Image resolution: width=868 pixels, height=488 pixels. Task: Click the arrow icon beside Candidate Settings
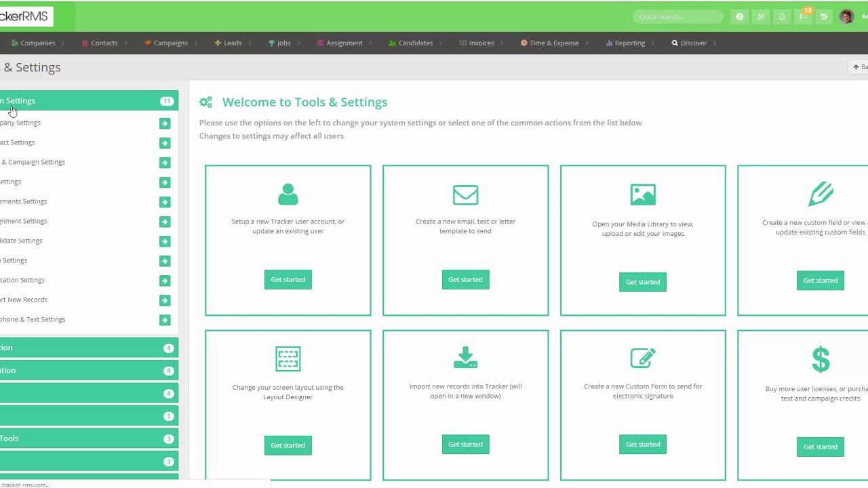(165, 241)
